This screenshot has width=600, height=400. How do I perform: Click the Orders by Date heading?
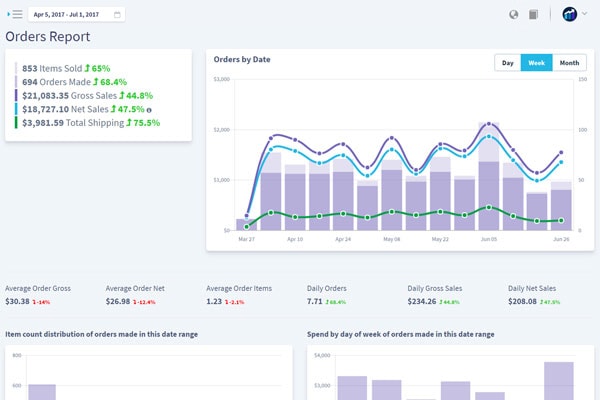pyautogui.click(x=242, y=59)
